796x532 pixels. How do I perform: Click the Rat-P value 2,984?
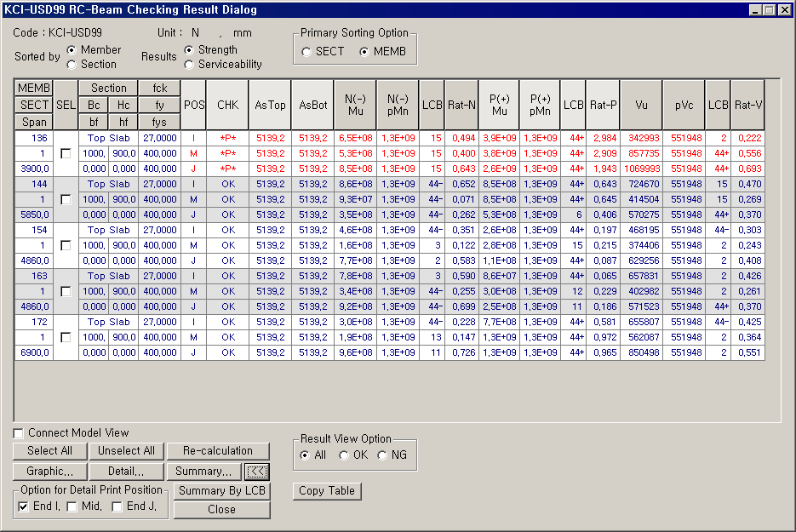[x=603, y=138]
